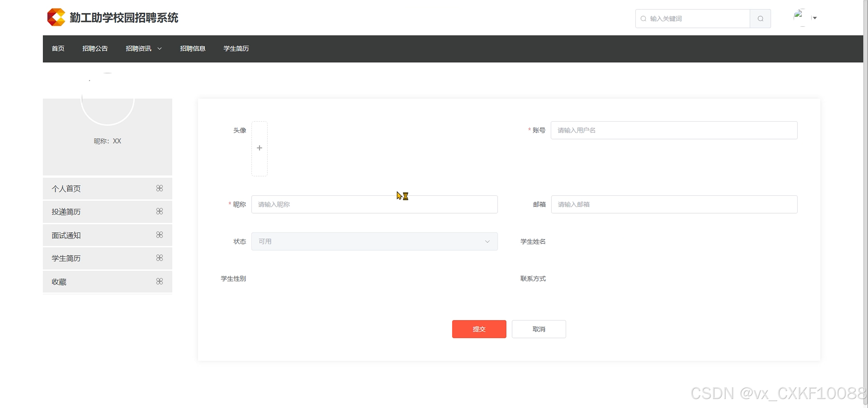Click the flower icon beside 收藏
This screenshot has width=868, height=408.
coord(159,281)
